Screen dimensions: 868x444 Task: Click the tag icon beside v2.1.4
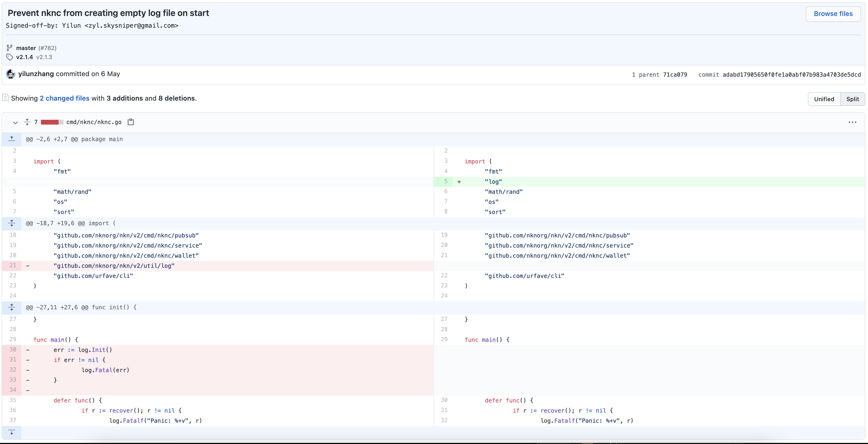point(9,57)
